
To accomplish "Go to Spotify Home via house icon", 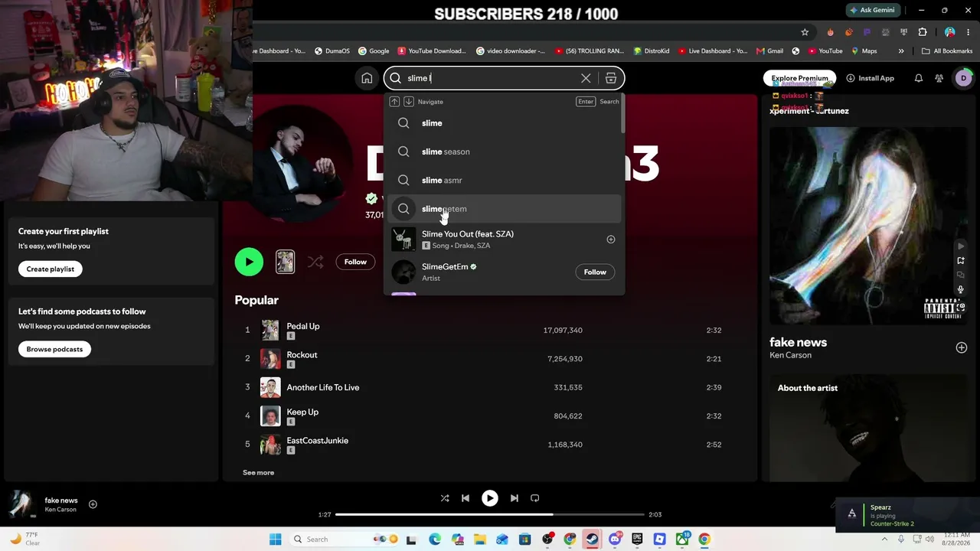I will [367, 78].
